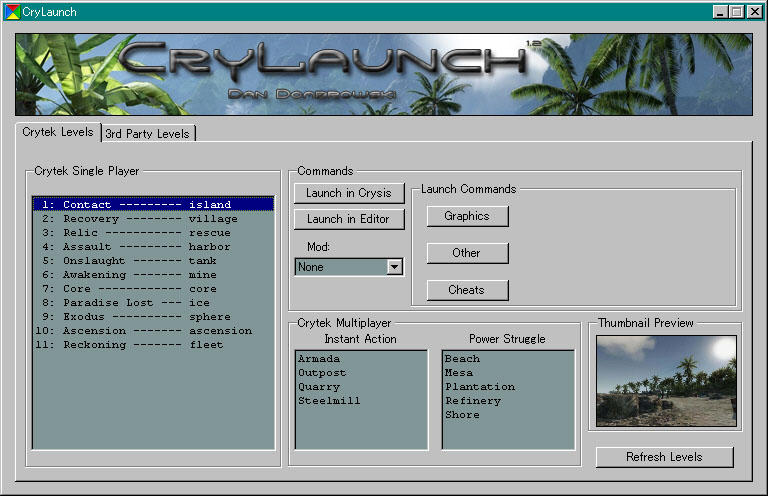Click the Mod combo box showing None
The height and width of the screenshot is (496, 768).
[349, 267]
